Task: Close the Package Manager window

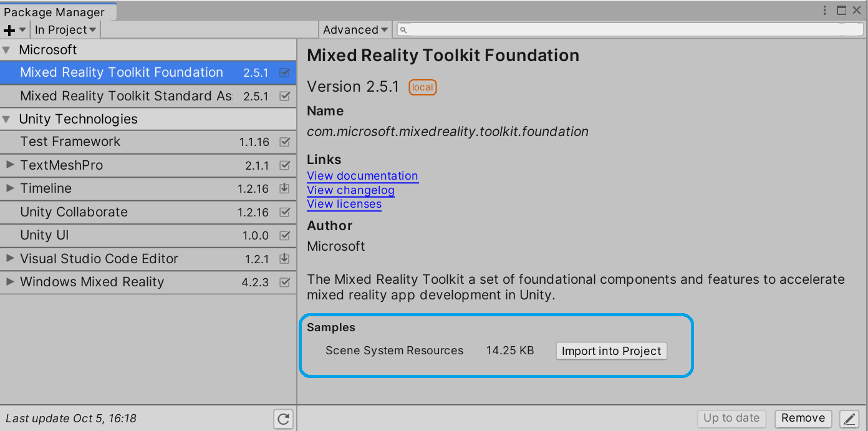Action: (857, 10)
